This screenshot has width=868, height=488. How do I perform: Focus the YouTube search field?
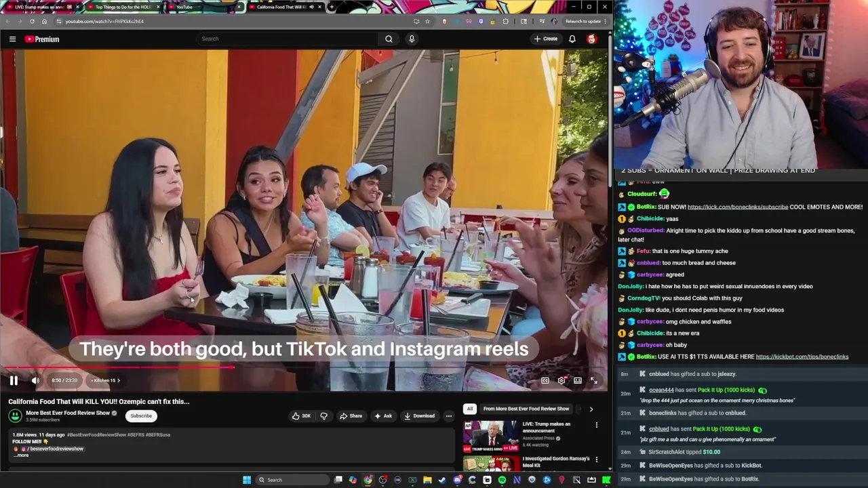click(288, 39)
